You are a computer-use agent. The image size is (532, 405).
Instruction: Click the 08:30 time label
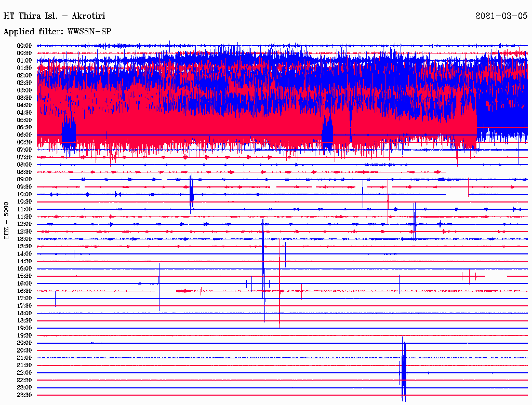pos(24,172)
